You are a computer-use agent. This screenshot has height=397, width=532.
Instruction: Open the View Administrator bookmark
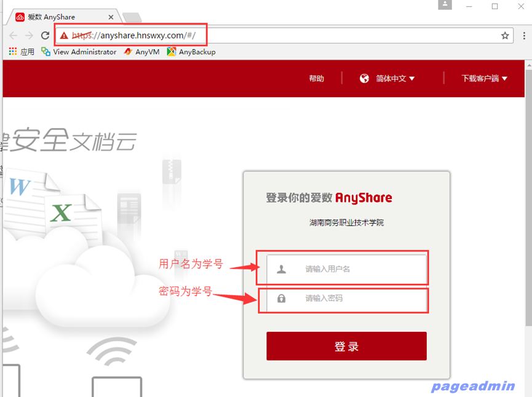pyautogui.click(x=79, y=52)
